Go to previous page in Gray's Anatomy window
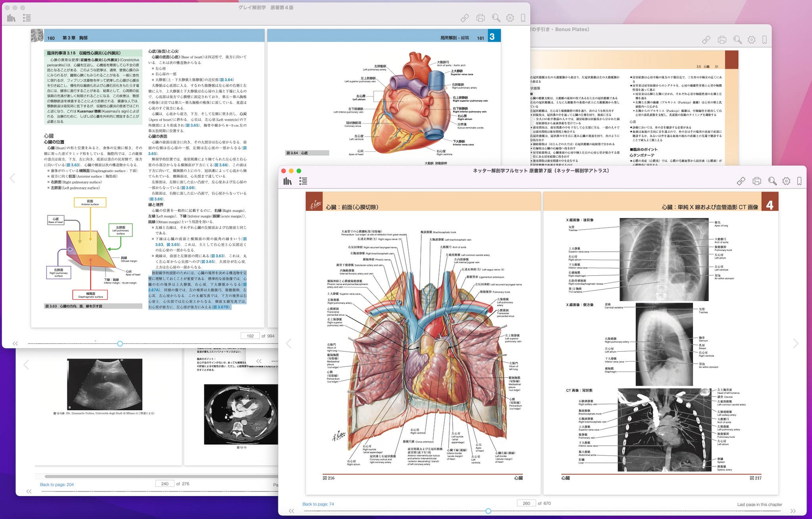Viewport: 812px width, 519px height. coord(12,179)
